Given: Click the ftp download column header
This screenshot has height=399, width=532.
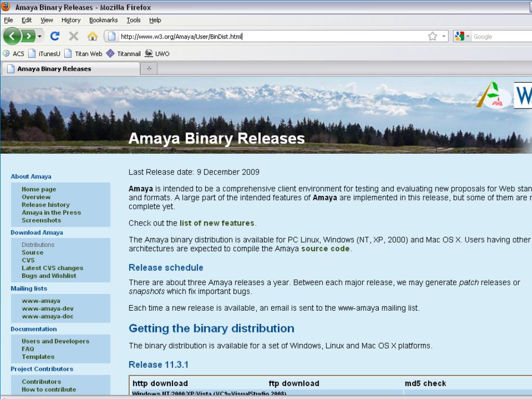Looking at the screenshot, I should [294, 383].
